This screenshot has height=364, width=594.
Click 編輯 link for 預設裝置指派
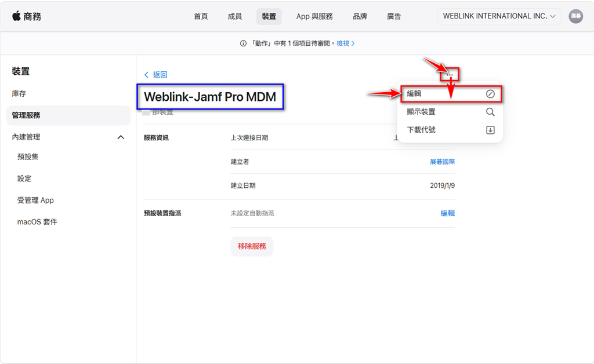(447, 213)
